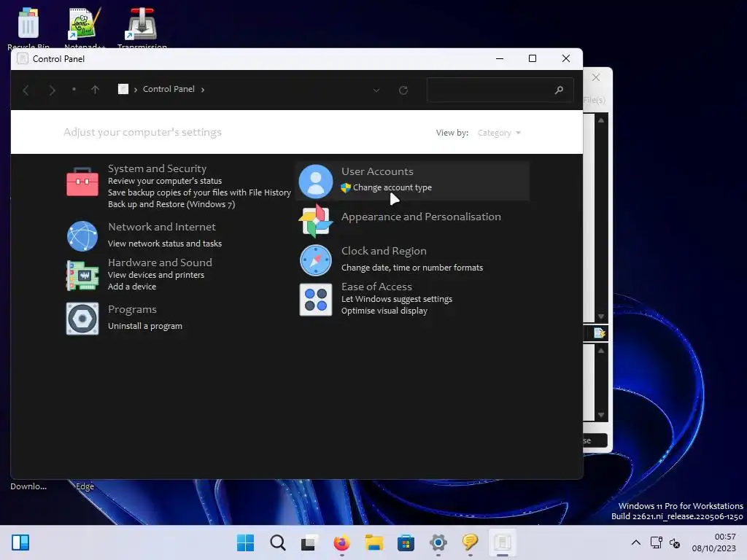Open the clock and date in the taskbar
747x560 pixels.
713,542
